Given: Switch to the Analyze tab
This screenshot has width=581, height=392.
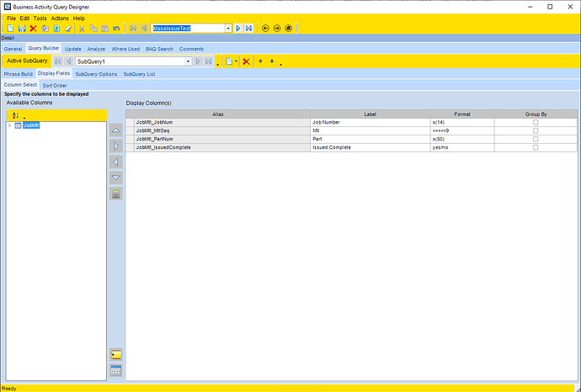Looking at the screenshot, I should [x=96, y=49].
